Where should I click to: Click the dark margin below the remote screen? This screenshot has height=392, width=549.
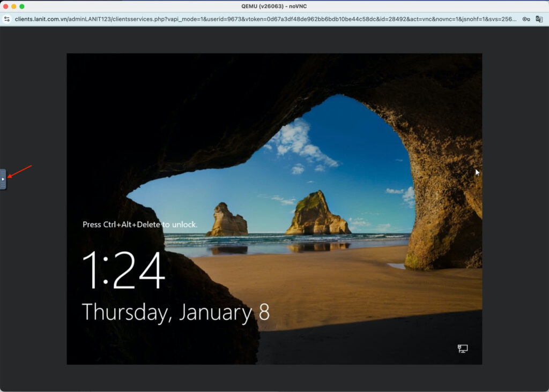[274, 378]
